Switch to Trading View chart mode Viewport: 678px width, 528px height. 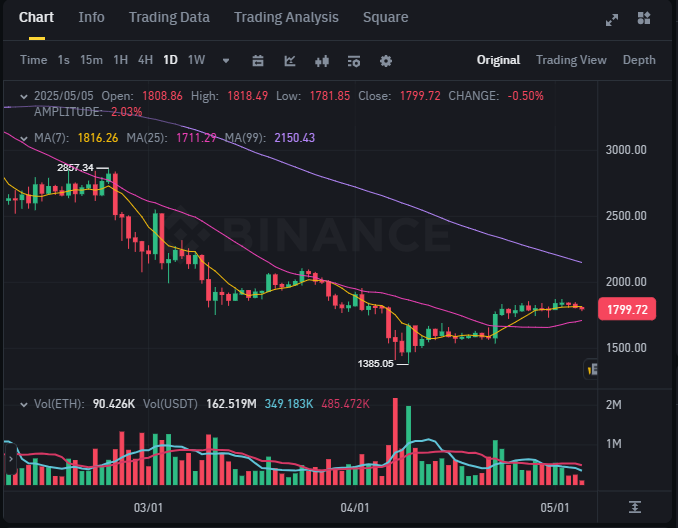[571, 60]
